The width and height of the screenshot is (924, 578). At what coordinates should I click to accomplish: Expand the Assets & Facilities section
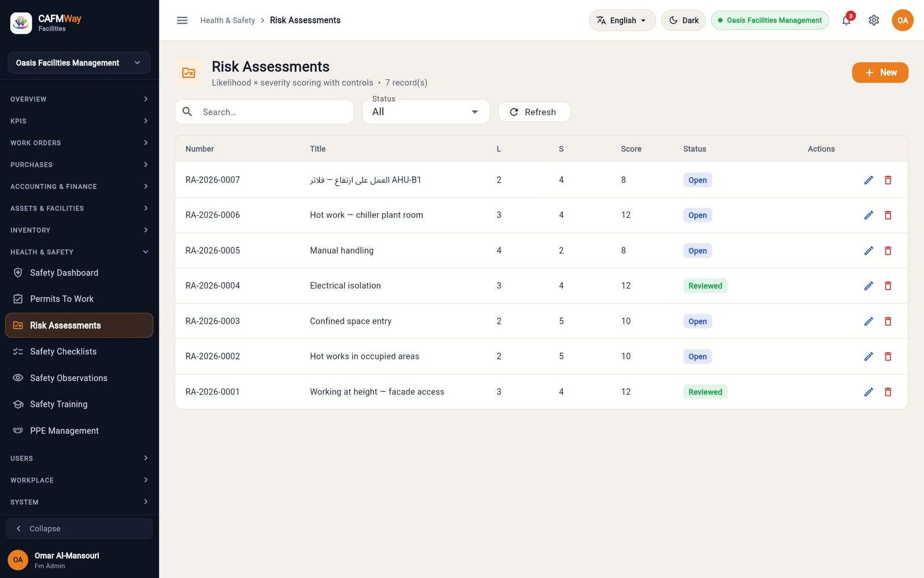(79, 208)
